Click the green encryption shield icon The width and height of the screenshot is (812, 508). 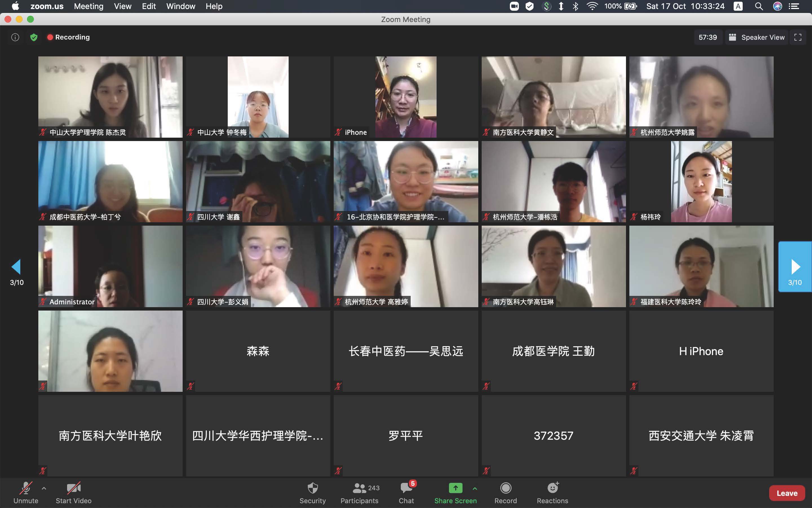click(34, 37)
